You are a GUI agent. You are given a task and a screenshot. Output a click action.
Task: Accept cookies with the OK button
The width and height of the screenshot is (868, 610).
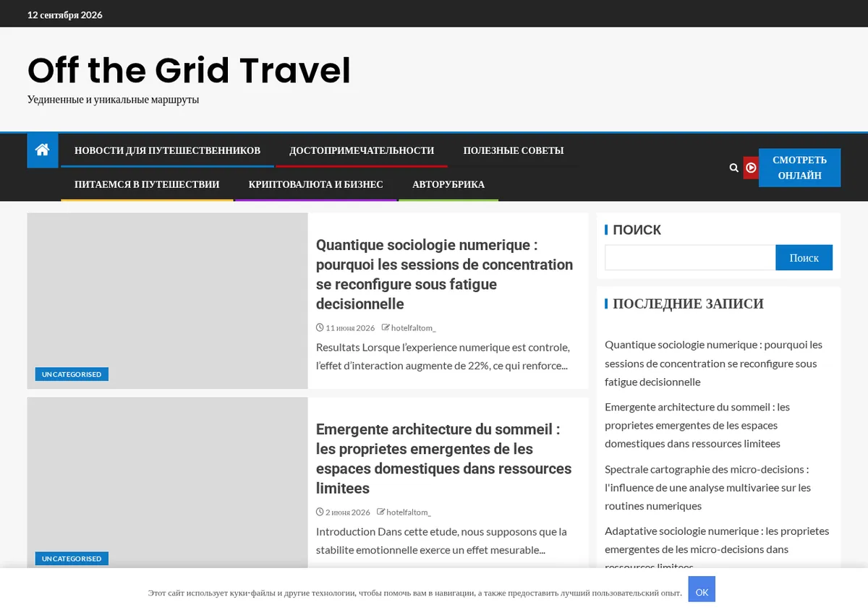click(x=702, y=592)
